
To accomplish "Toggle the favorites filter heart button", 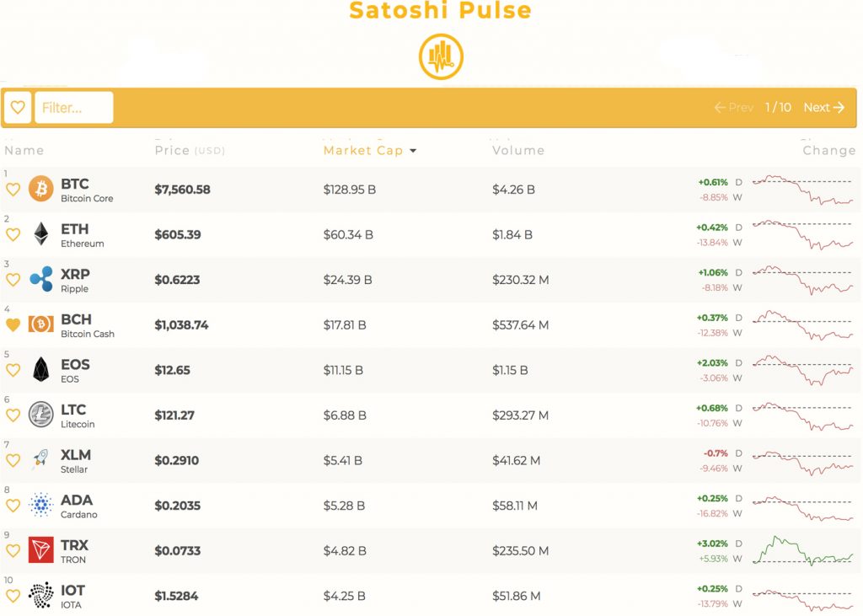I will click(18, 108).
